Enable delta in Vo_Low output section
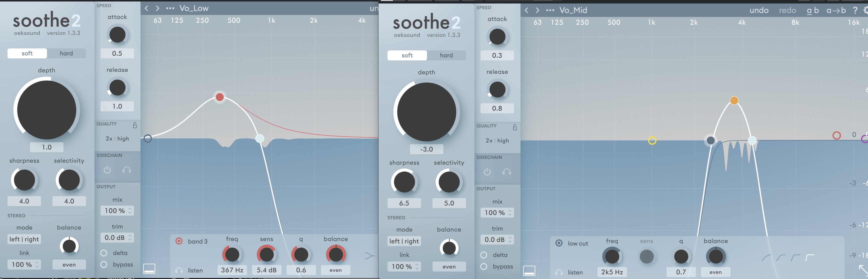The width and height of the screenshot is (868, 279). pyautogui.click(x=104, y=253)
